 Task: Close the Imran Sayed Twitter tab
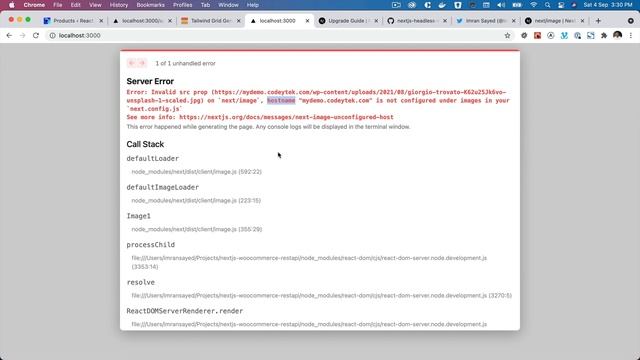point(513,20)
